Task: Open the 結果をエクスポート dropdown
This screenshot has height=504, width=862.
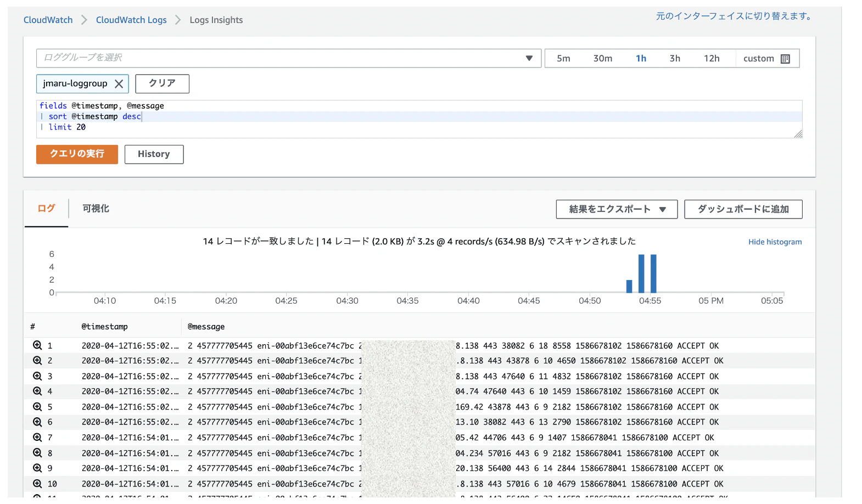Action: 617,209
